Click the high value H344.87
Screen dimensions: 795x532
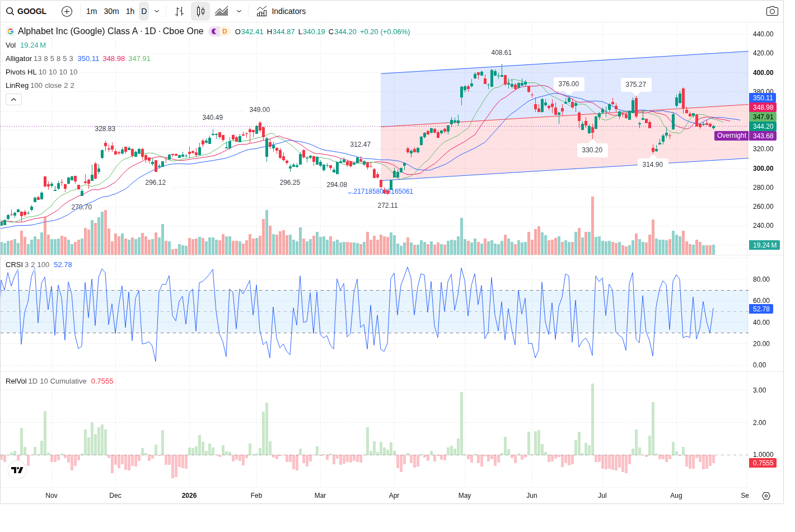280,32
